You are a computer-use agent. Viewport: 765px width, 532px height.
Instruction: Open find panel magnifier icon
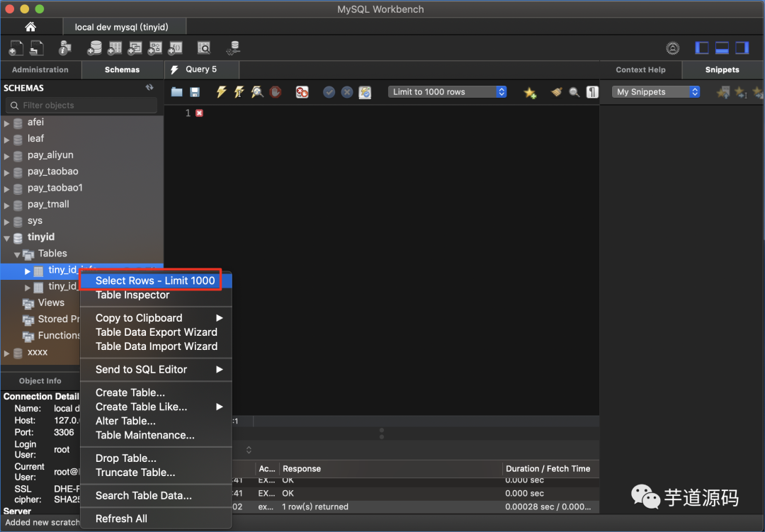[574, 92]
